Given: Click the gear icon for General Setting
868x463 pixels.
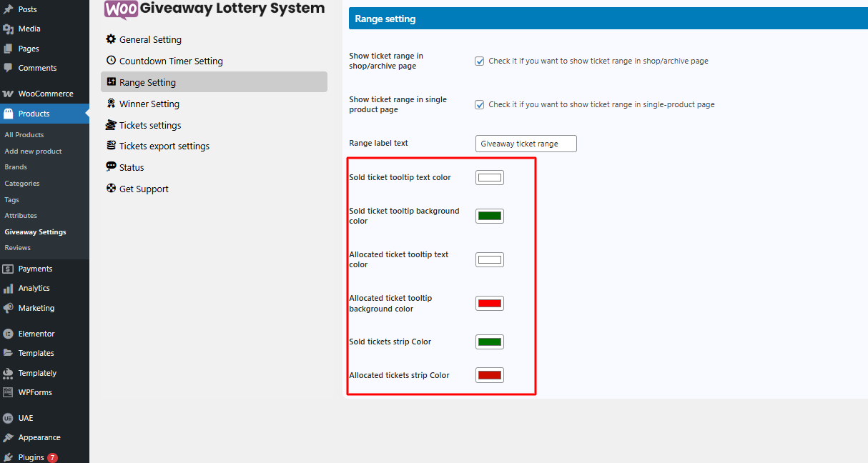Looking at the screenshot, I should click(111, 39).
